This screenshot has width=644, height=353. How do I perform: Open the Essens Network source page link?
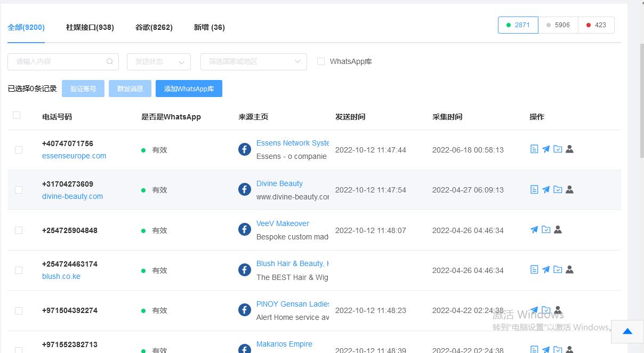tap(293, 143)
